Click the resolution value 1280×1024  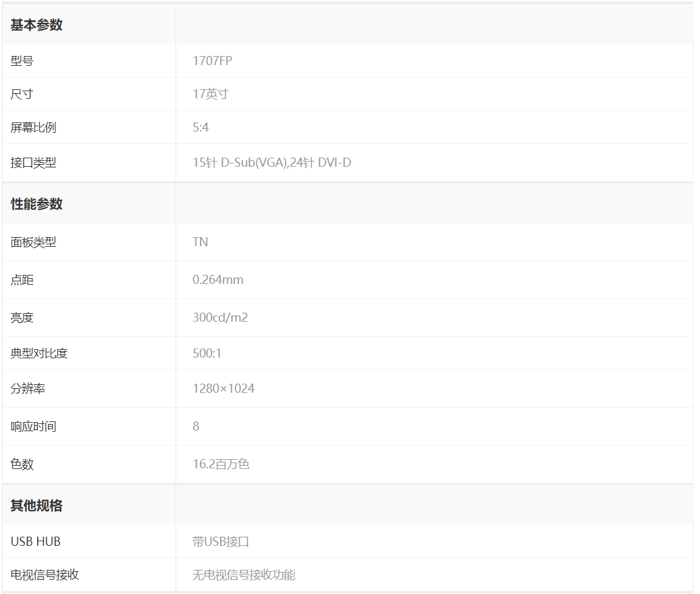(223, 389)
